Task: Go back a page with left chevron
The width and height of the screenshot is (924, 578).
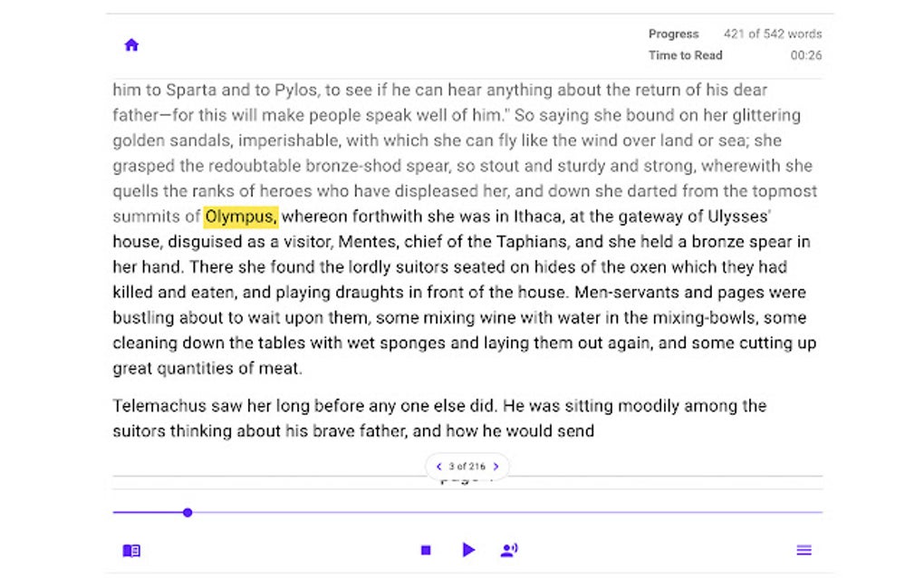Action: pyautogui.click(x=440, y=466)
